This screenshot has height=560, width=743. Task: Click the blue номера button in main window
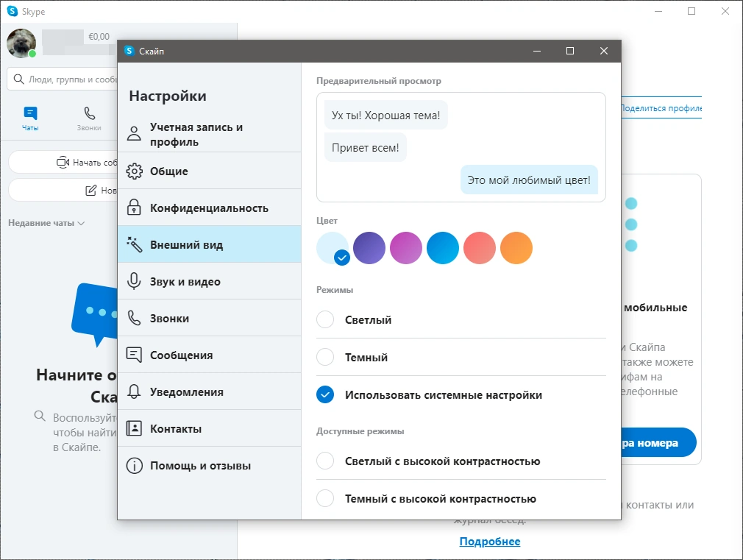(x=658, y=443)
